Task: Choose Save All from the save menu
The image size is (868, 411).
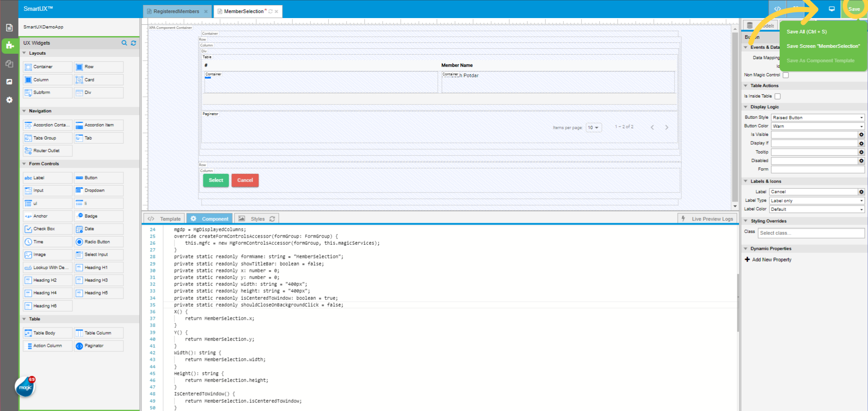Action: pyautogui.click(x=807, y=32)
